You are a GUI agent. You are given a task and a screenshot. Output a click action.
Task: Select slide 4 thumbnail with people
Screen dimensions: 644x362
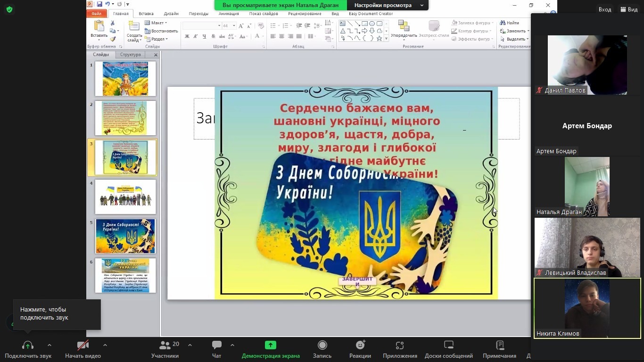125,197
